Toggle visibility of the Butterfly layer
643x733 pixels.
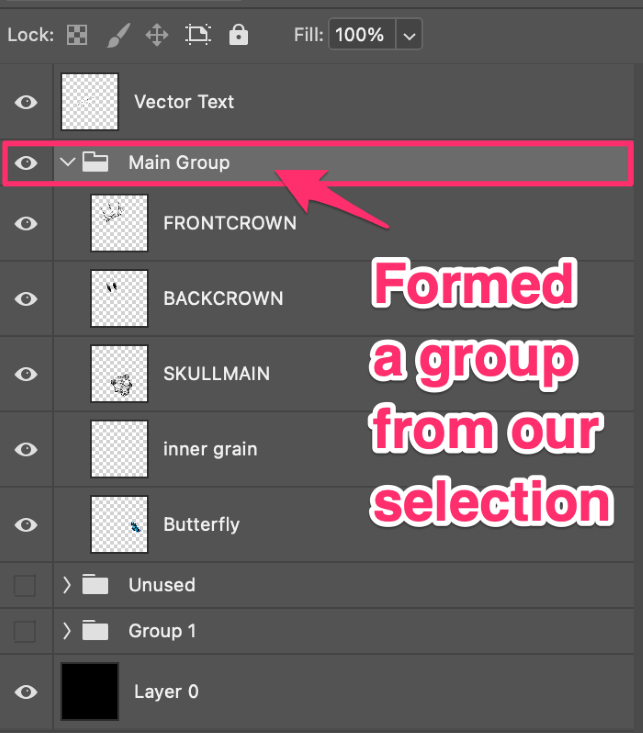point(26,525)
